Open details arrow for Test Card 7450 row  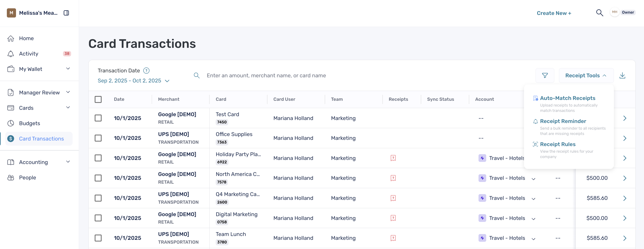(x=625, y=118)
